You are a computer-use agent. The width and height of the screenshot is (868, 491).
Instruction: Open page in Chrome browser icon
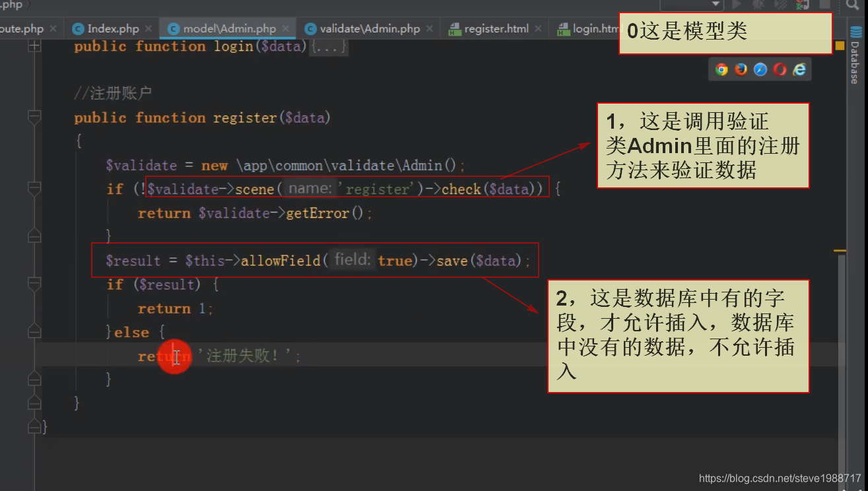click(721, 69)
